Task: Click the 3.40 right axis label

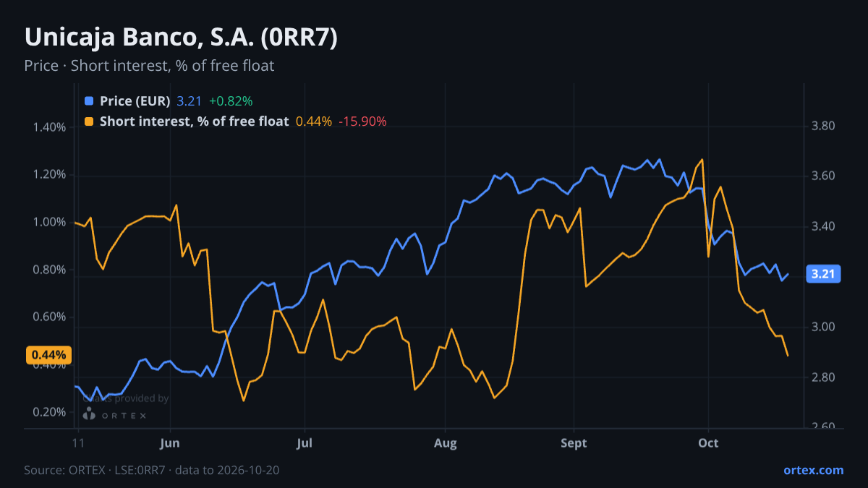Action: 824,227
